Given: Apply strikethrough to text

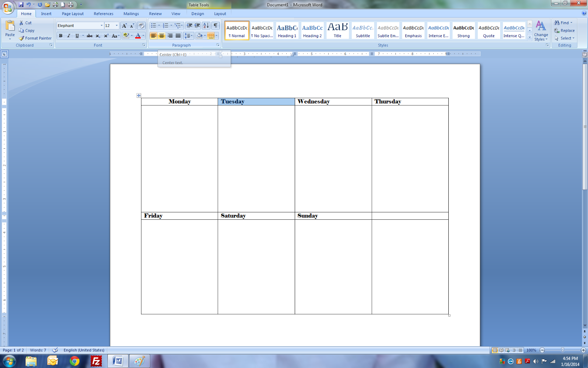Looking at the screenshot, I should tap(89, 36).
